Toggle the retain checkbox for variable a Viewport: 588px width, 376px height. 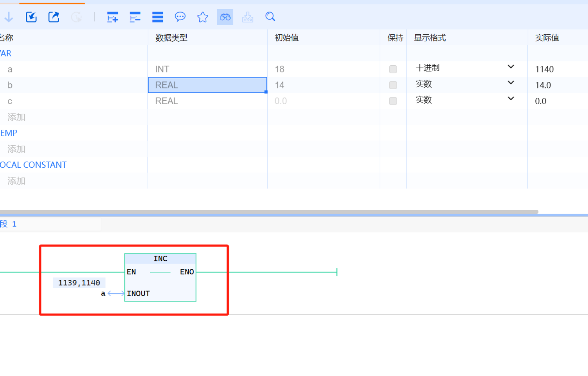393,69
